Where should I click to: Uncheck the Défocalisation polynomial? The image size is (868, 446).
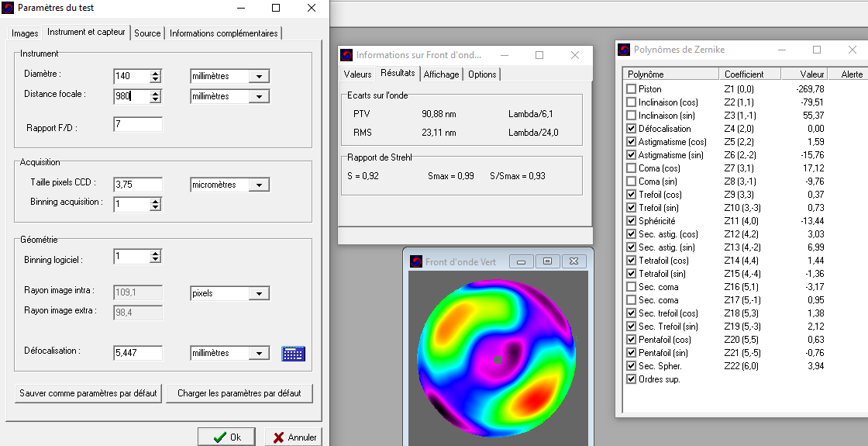coord(631,129)
